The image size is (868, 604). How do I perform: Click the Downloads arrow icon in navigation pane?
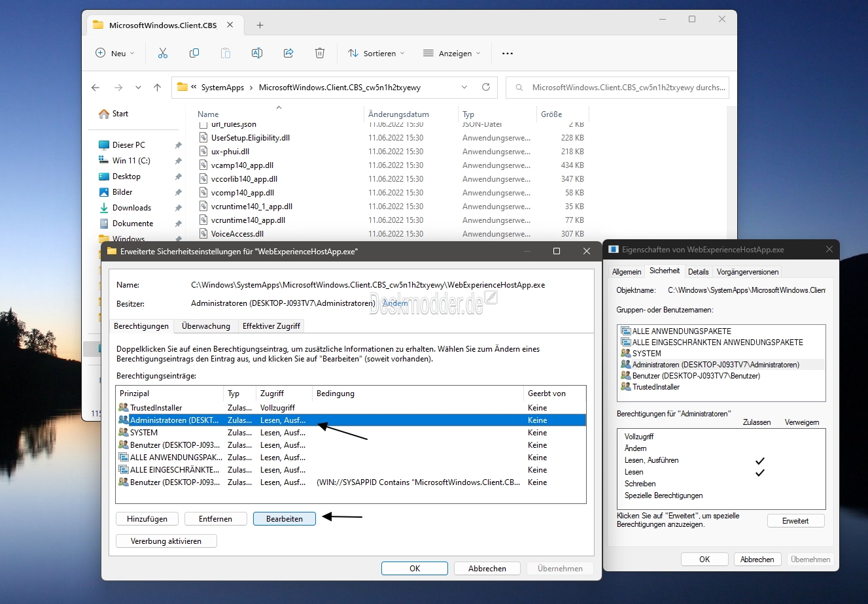(x=104, y=208)
